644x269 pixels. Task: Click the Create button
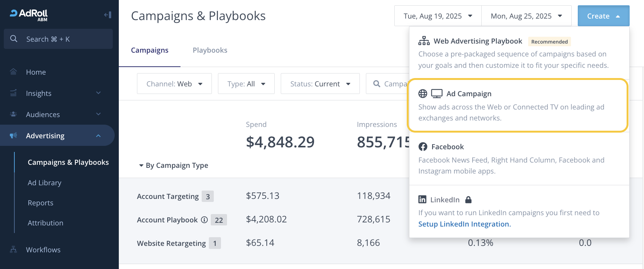603,16
